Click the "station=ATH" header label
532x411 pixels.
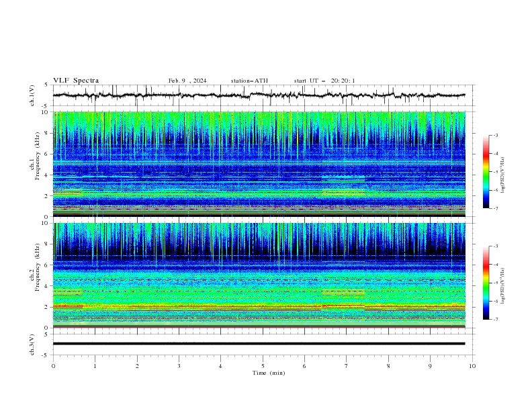tap(249, 81)
